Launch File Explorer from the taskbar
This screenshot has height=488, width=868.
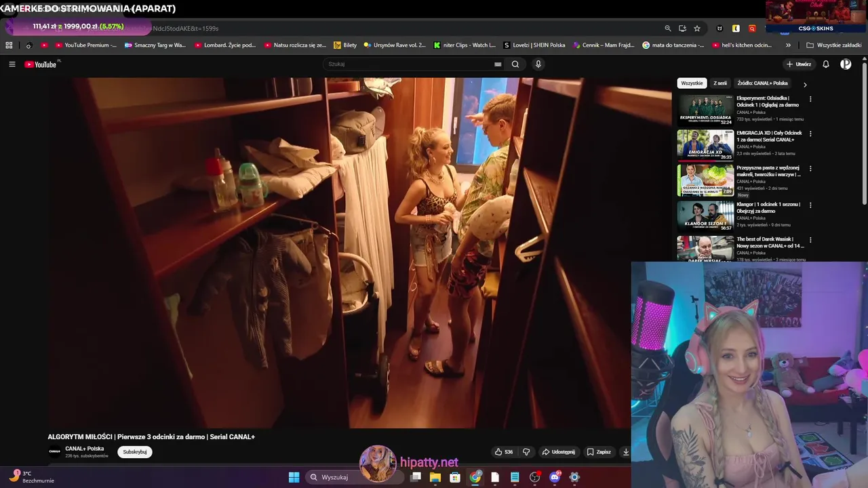pyautogui.click(x=435, y=477)
